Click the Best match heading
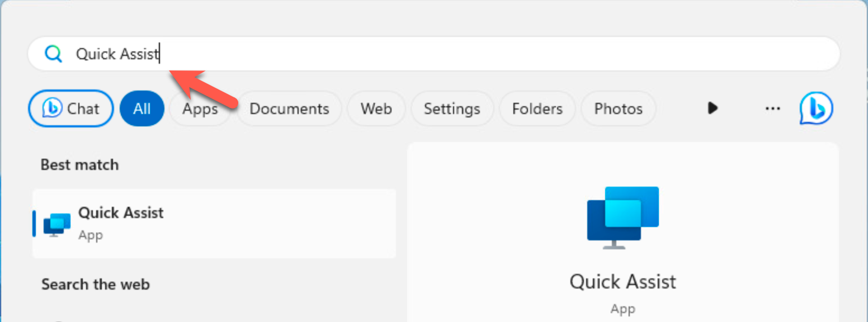 click(x=79, y=165)
